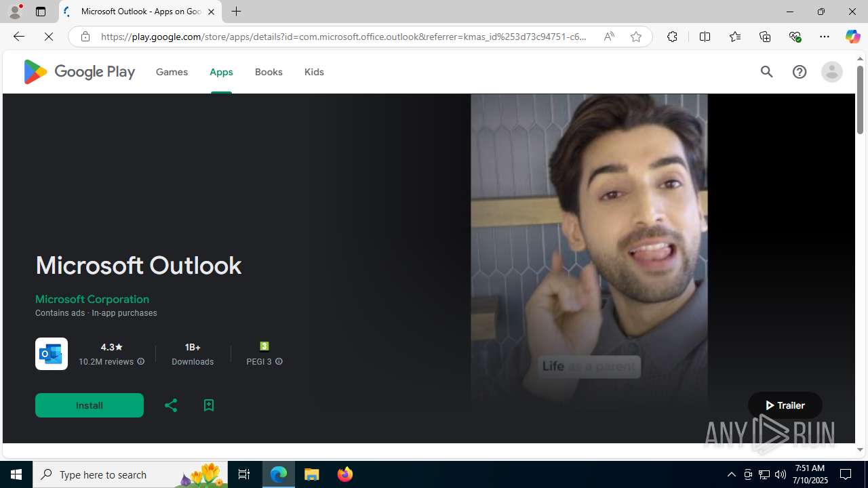868x488 pixels.
Task: Click the scroll down arrow
Action: (x=860, y=450)
